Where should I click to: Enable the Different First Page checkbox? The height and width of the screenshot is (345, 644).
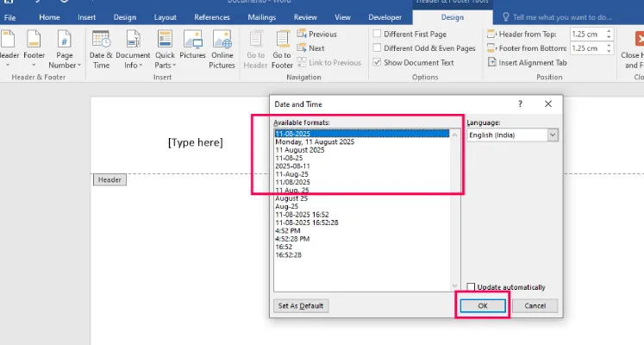(377, 34)
